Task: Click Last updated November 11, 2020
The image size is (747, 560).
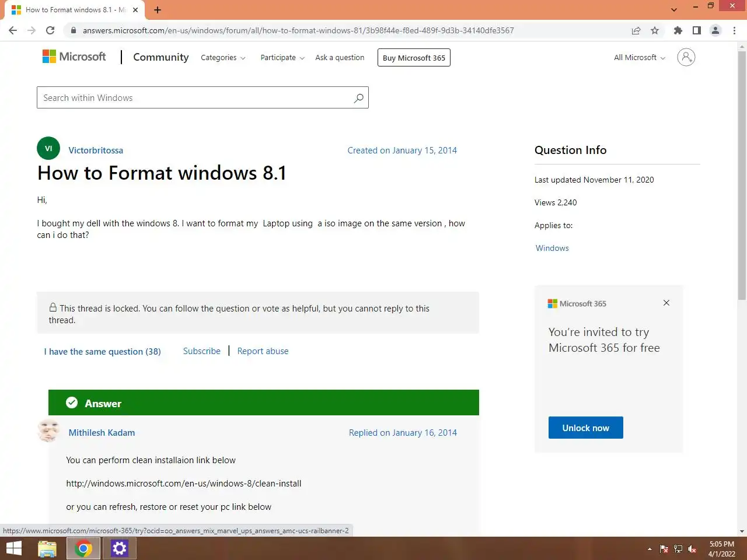Action: tap(594, 180)
